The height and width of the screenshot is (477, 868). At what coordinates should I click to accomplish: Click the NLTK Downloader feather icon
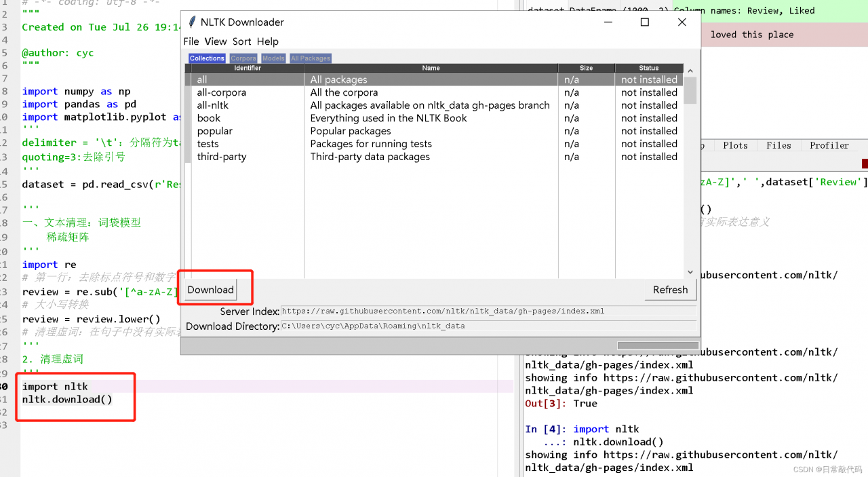pyautogui.click(x=192, y=22)
